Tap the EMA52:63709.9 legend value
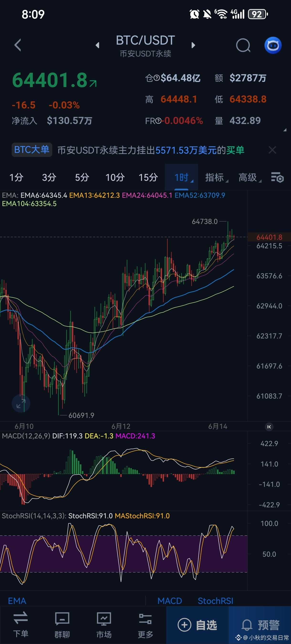The image size is (291, 644). pos(200,195)
